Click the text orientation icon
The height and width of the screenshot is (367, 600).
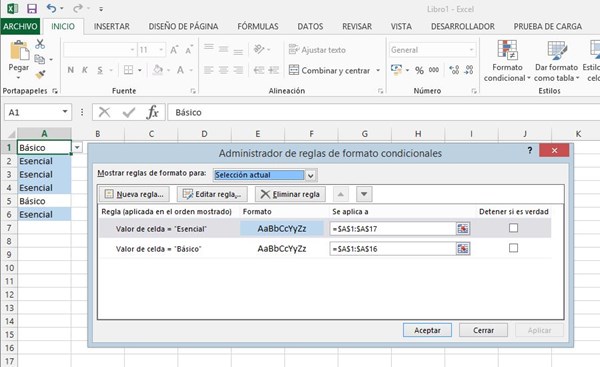259,49
